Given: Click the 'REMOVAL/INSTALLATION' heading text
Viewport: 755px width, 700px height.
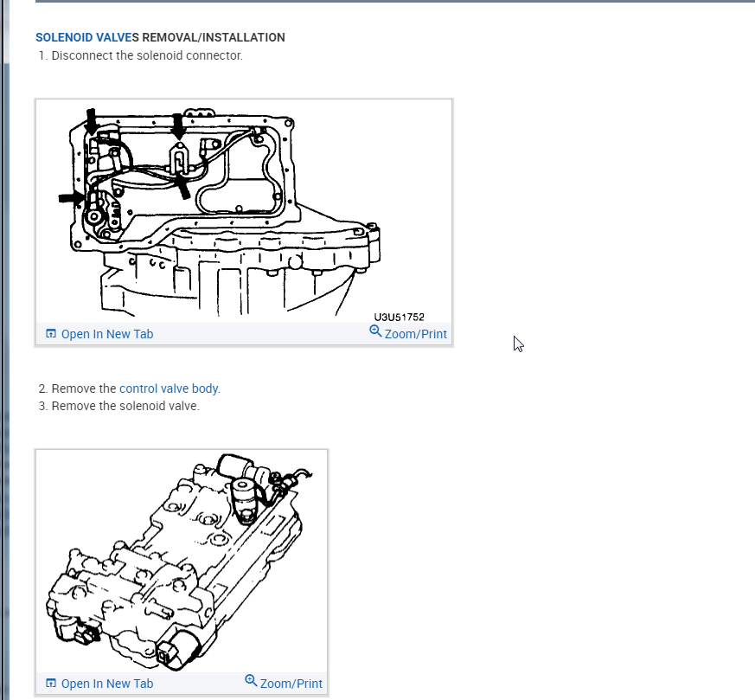Looking at the screenshot, I should coord(214,37).
